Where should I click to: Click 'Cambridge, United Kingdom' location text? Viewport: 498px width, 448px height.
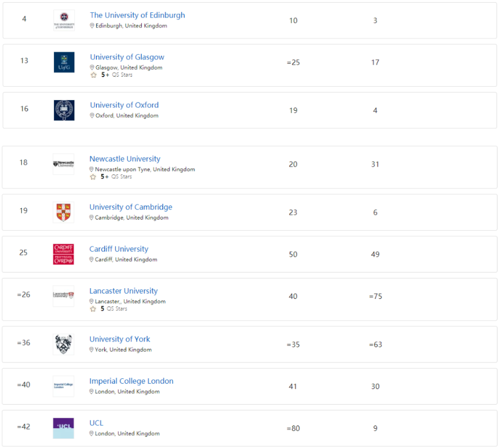tap(132, 218)
